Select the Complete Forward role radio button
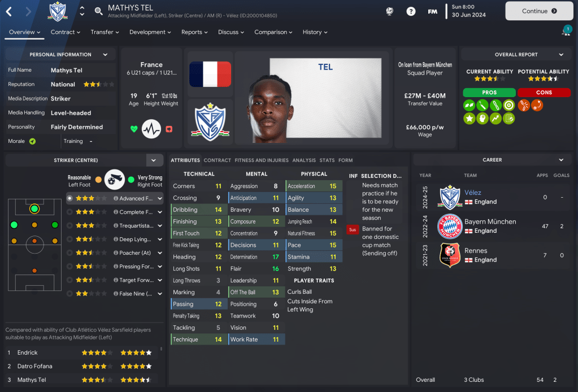Screen dimensions: 578x392 click(69, 212)
